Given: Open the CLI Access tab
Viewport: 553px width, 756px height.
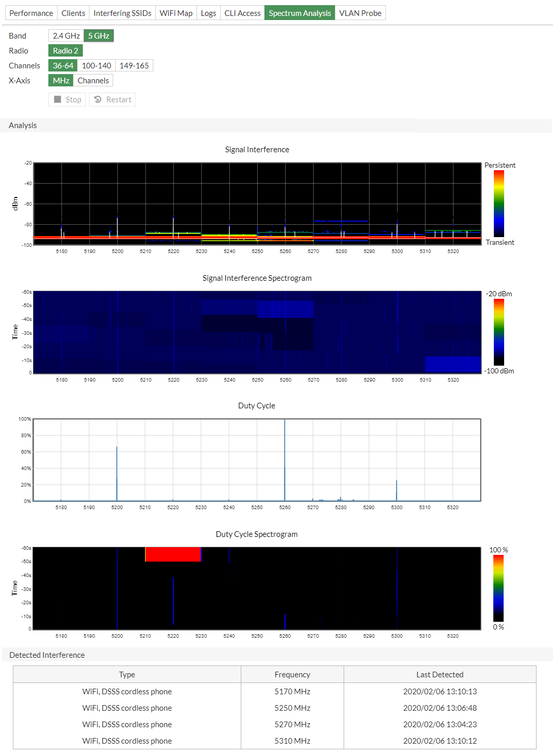Looking at the screenshot, I should coord(242,13).
